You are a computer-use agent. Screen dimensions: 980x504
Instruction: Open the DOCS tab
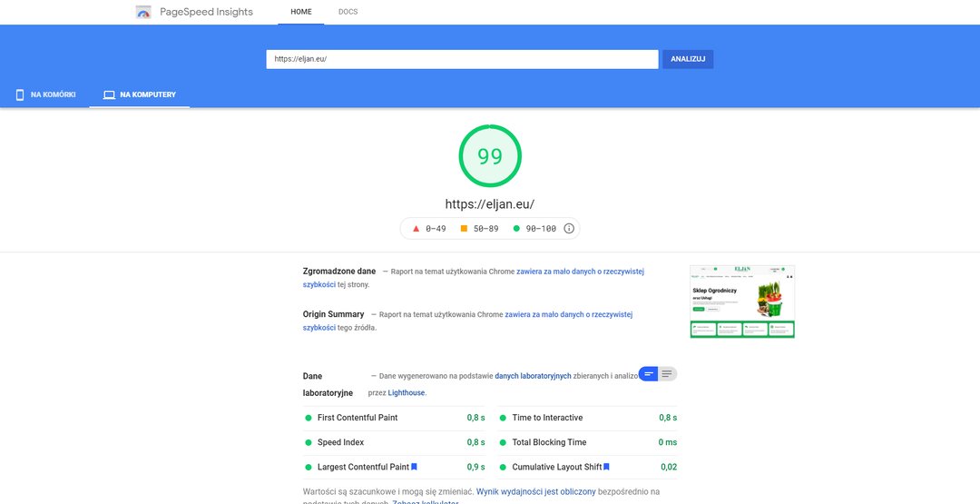348,12
